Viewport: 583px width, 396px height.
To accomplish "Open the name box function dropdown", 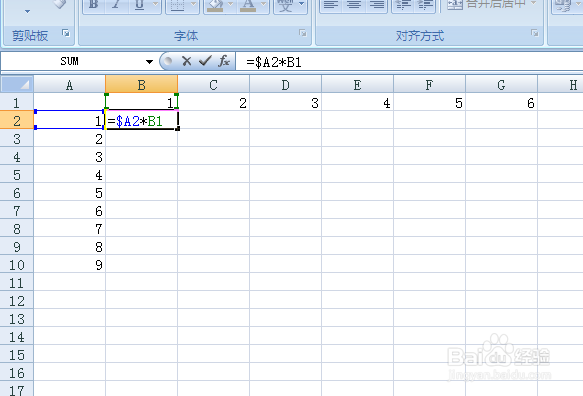I will [x=149, y=61].
